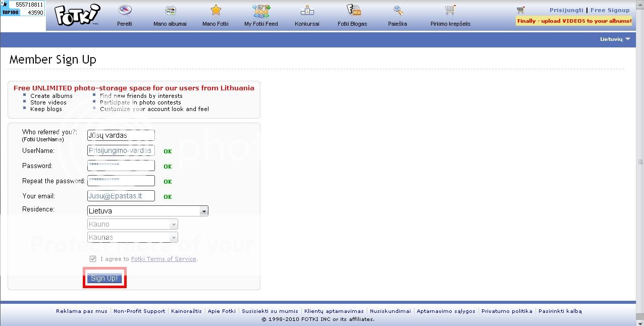
Task: Click the Free Signup link
Action: click(x=610, y=10)
